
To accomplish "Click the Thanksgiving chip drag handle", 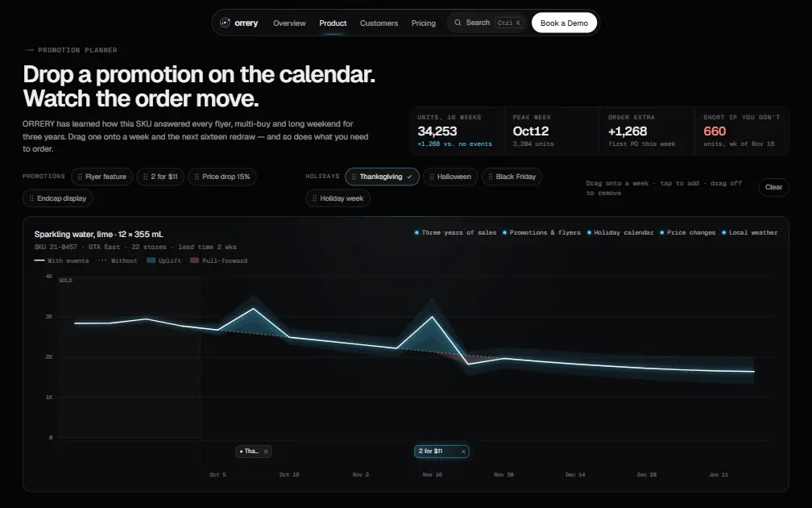I will 354,177.
